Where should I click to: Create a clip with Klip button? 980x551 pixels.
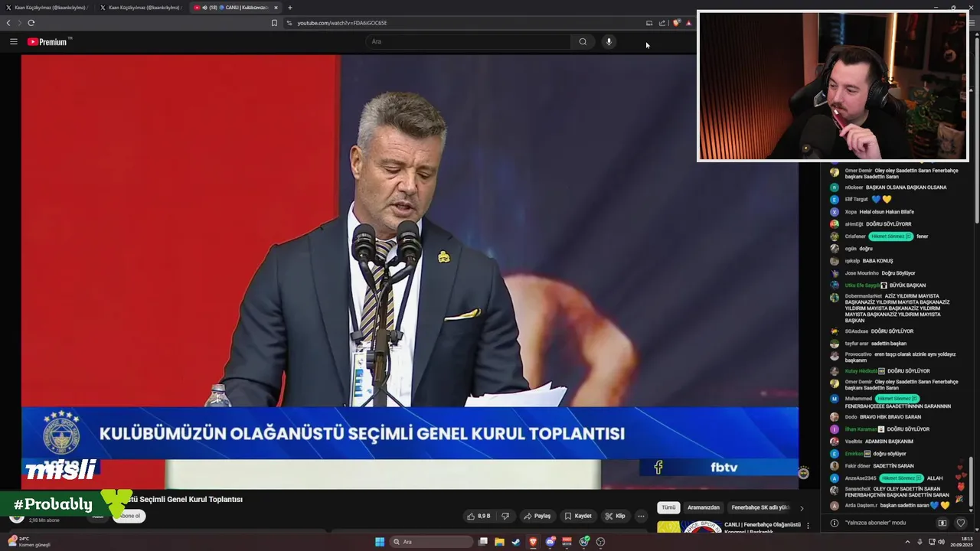pyautogui.click(x=615, y=516)
